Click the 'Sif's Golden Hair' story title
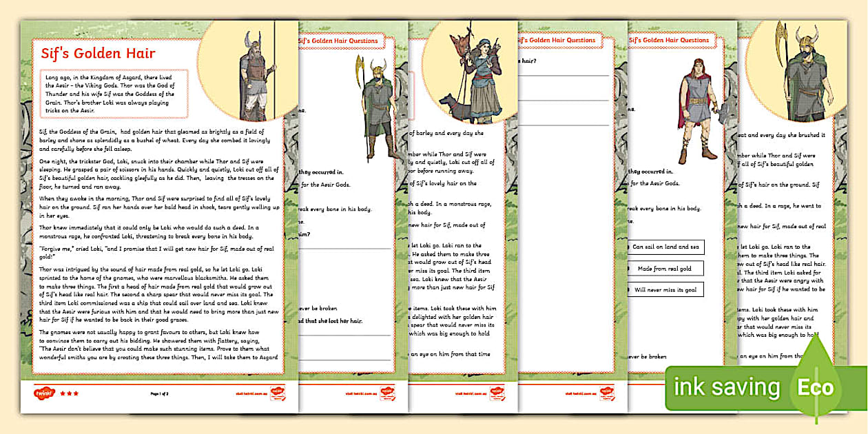This screenshot has width=868, height=434. tap(98, 53)
